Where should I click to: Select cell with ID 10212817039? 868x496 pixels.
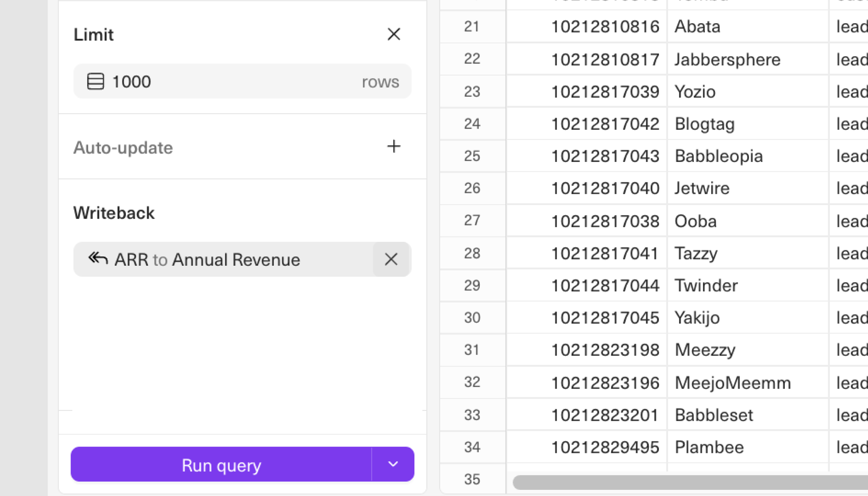point(605,92)
